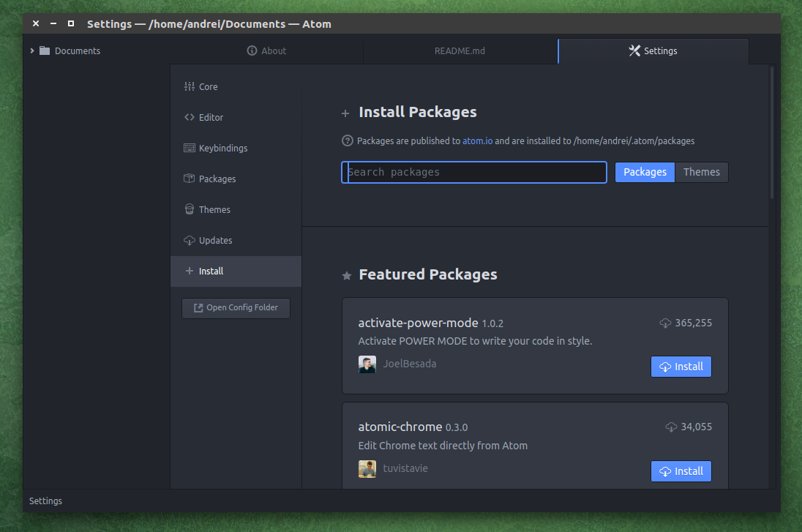This screenshot has width=802, height=532.
Task: Click the Open Config Folder button
Action: coord(236,308)
